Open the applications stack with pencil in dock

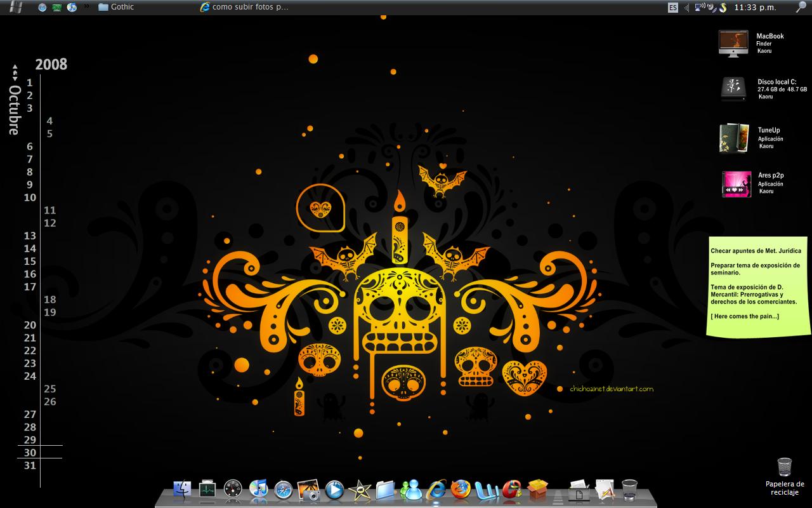[x=604, y=490]
